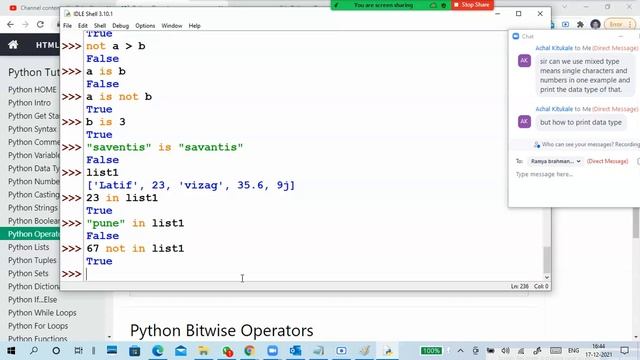Open Python Intro in sidebar
Viewport: 640px width, 360px height.
click(29, 102)
